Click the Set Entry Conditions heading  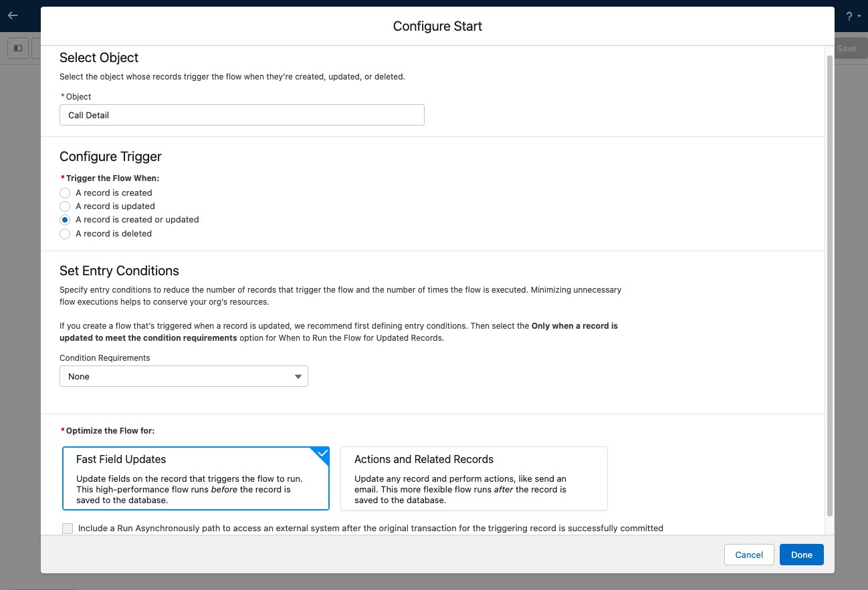(119, 271)
